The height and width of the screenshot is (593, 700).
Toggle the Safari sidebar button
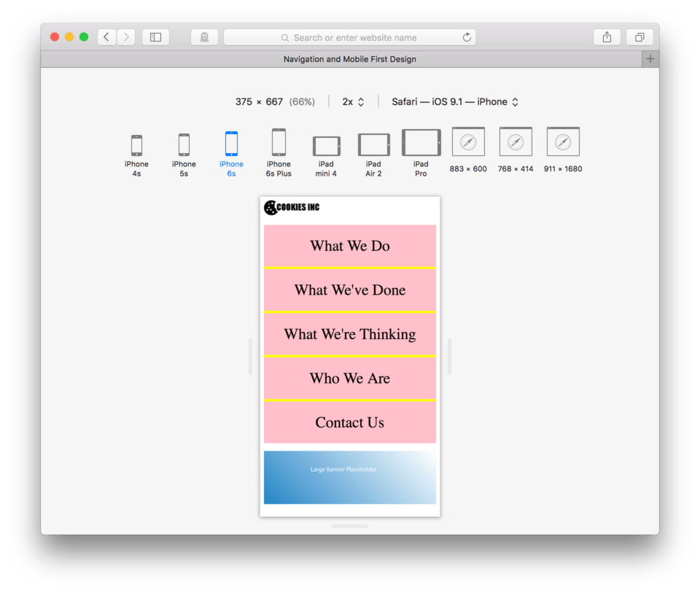[x=155, y=37]
